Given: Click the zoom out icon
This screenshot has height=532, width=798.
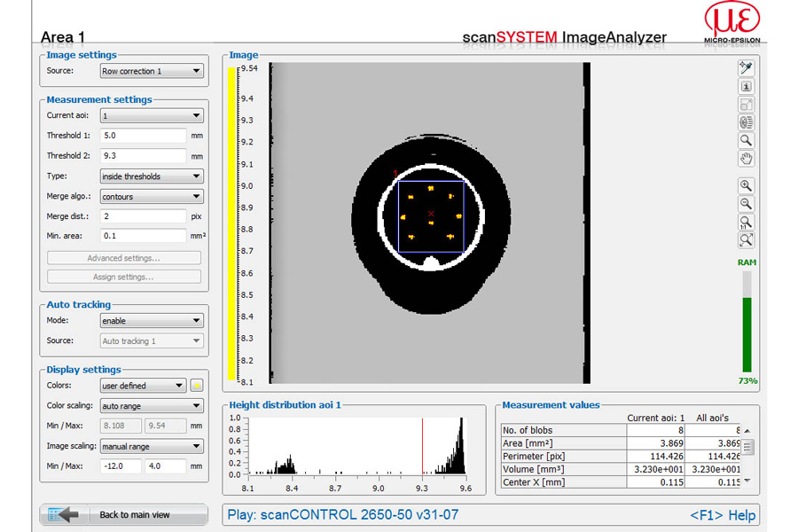Looking at the screenshot, I should (746, 204).
